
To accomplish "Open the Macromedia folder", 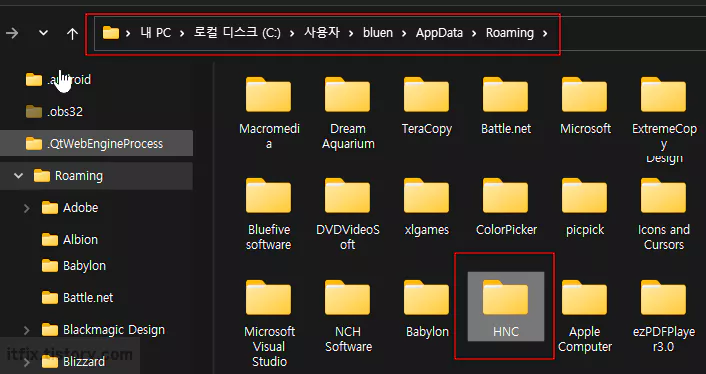I will [x=269, y=113].
